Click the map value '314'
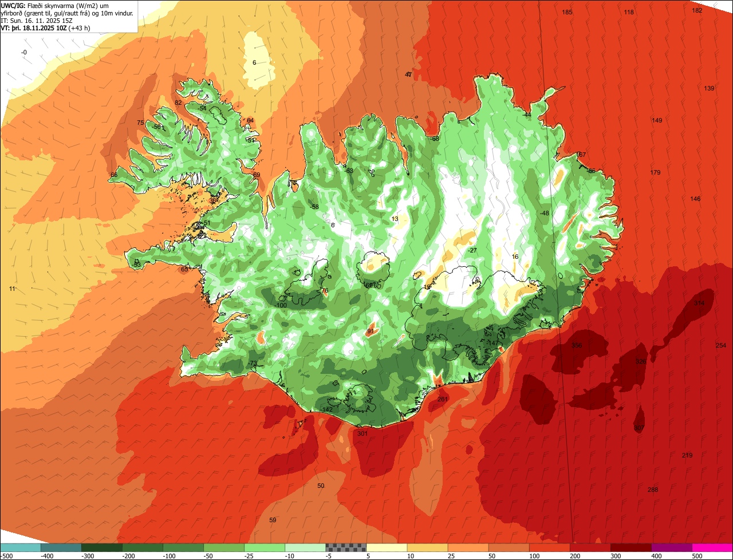Screen dimensions: 733x560 point(699,303)
